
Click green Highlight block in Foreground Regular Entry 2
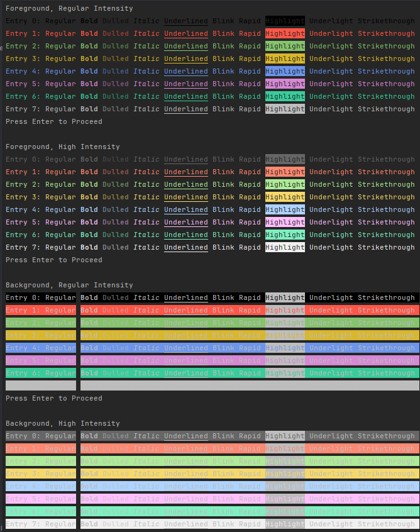point(285,47)
